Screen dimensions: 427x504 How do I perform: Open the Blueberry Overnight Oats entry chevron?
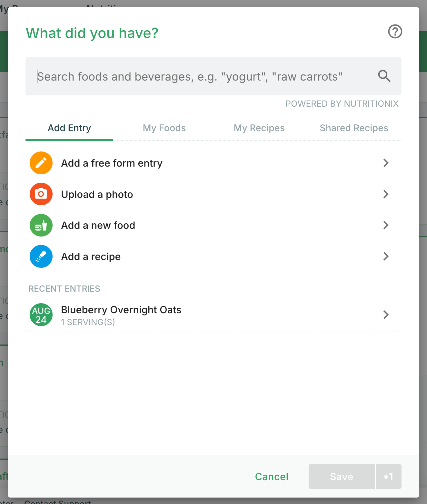386,315
